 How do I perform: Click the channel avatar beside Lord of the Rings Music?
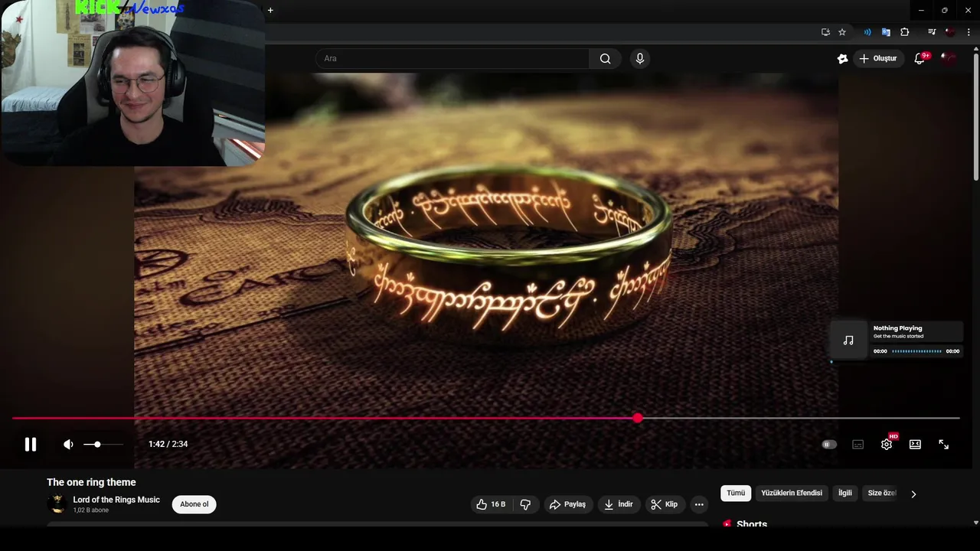pyautogui.click(x=57, y=504)
